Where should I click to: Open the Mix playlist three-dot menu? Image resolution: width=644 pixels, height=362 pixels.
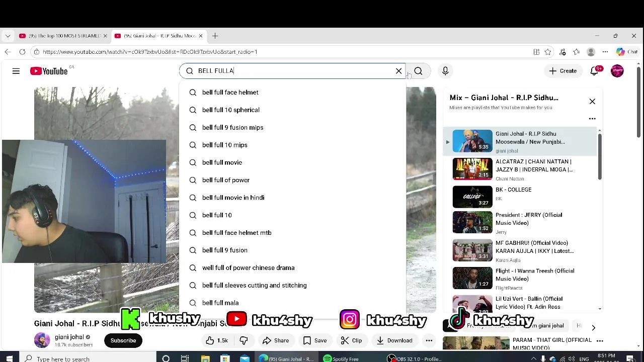tap(592, 119)
